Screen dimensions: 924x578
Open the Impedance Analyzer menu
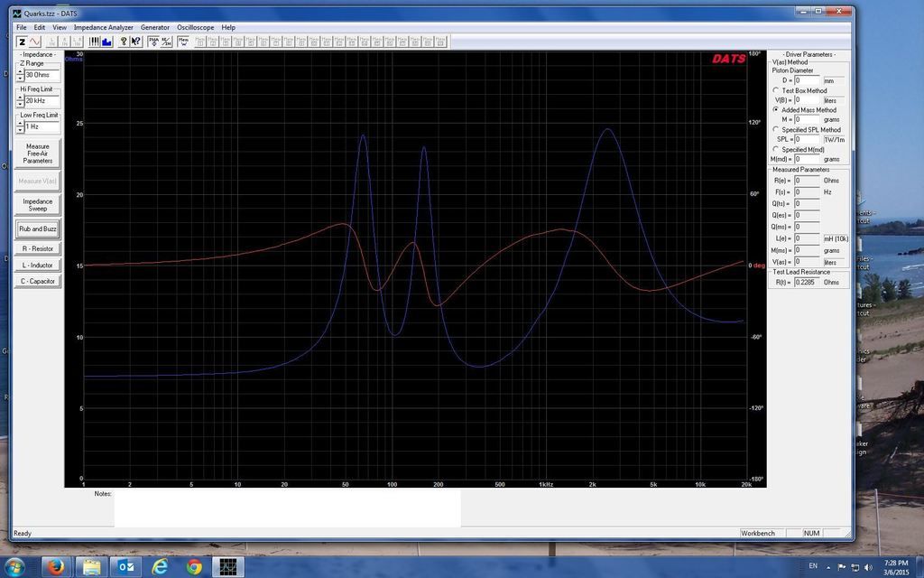pyautogui.click(x=103, y=27)
